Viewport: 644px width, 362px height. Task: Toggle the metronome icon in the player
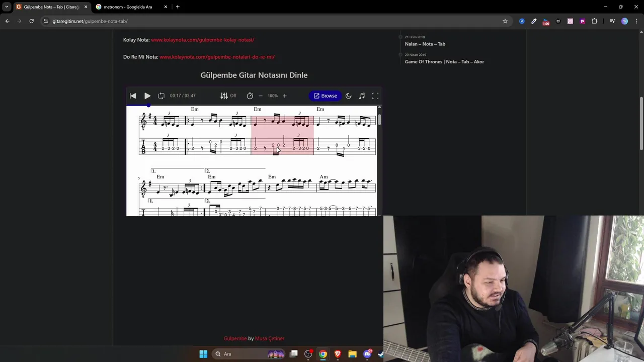[x=250, y=96]
